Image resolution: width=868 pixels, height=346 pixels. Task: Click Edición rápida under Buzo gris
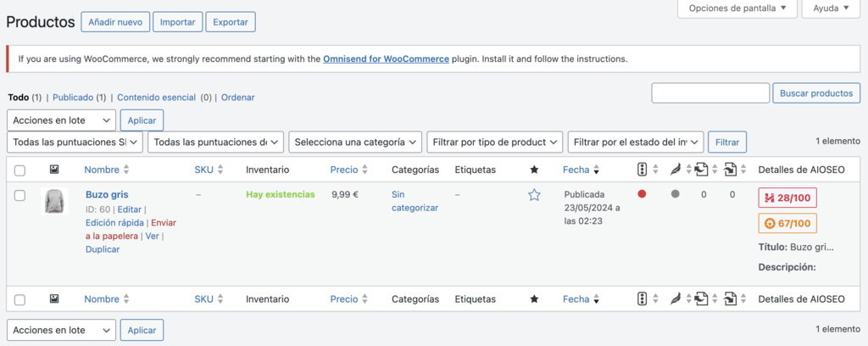[x=114, y=222]
